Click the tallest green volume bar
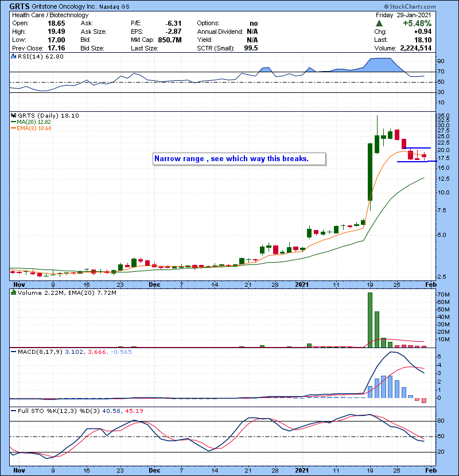The height and width of the screenshot is (476, 459). [x=370, y=320]
